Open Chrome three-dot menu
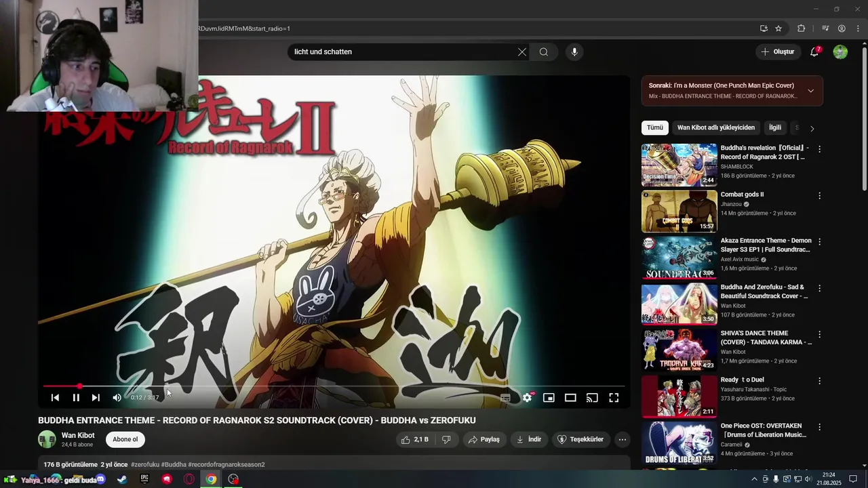 click(856, 28)
